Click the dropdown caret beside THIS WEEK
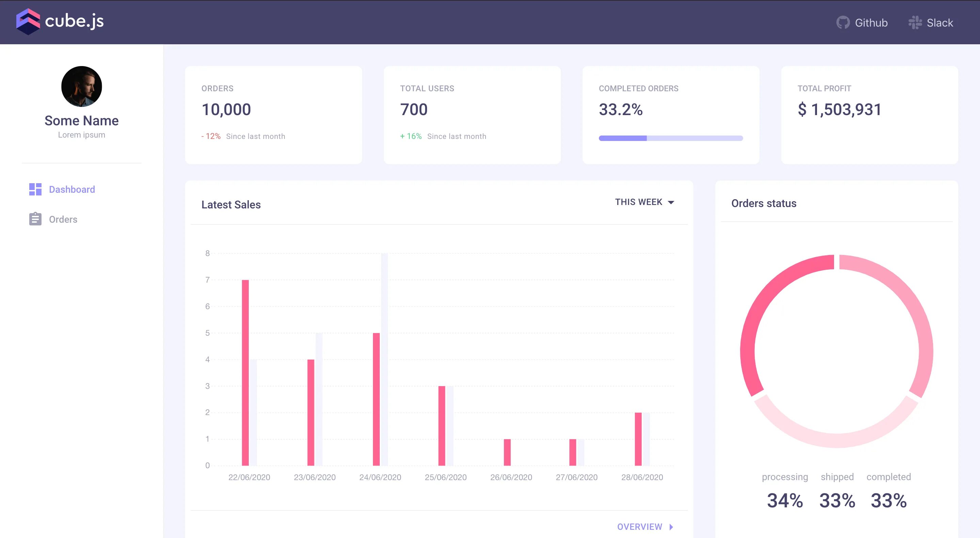 671,202
